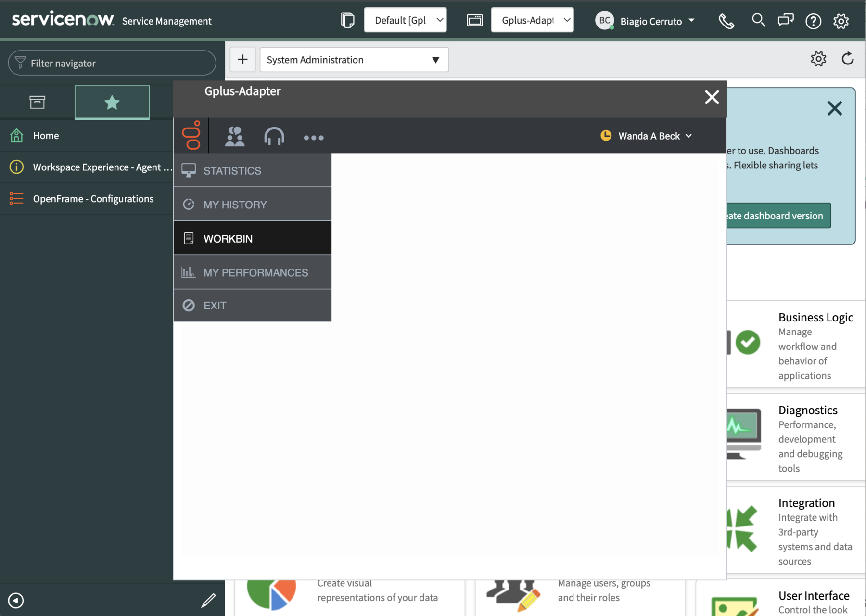Viewport: 866px width, 616px height.
Task: Open the update set picker clipboard icon
Action: coord(347,20)
